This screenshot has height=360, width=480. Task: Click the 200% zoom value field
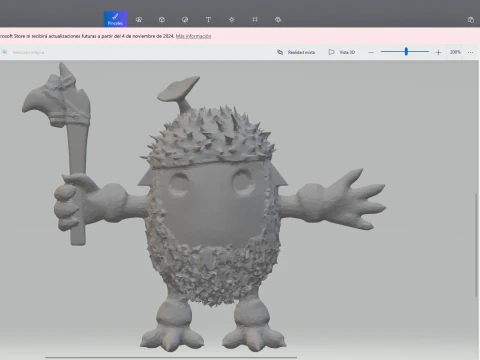click(455, 52)
